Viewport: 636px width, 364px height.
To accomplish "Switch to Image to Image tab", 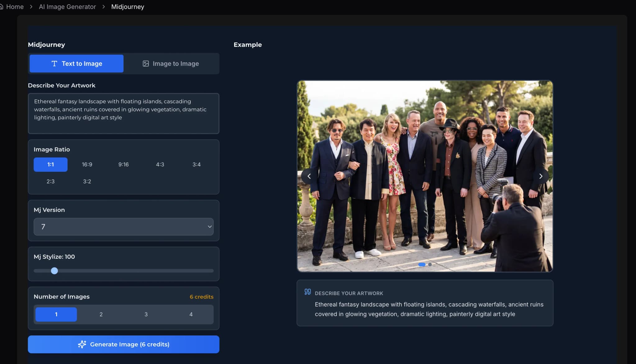I will tap(171, 64).
